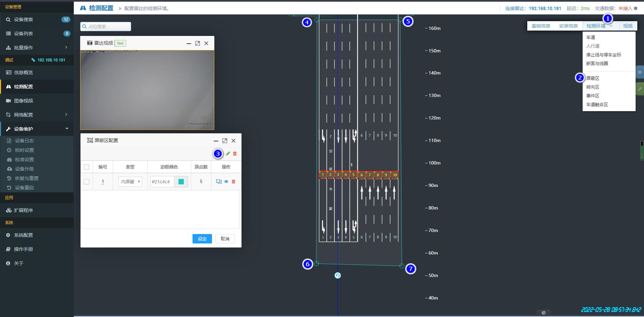Click the vertex edit icon in row 1

[x=219, y=182]
